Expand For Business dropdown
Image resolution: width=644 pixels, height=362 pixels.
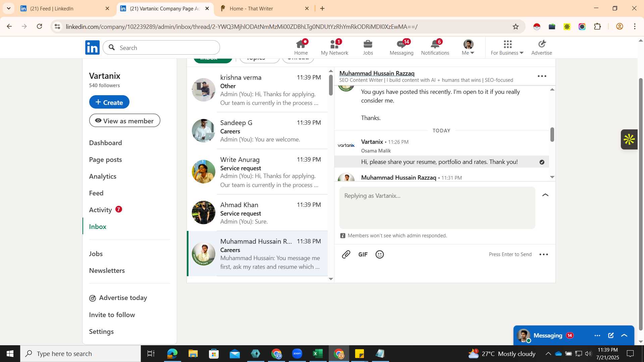pyautogui.click(x=507, y=47)
